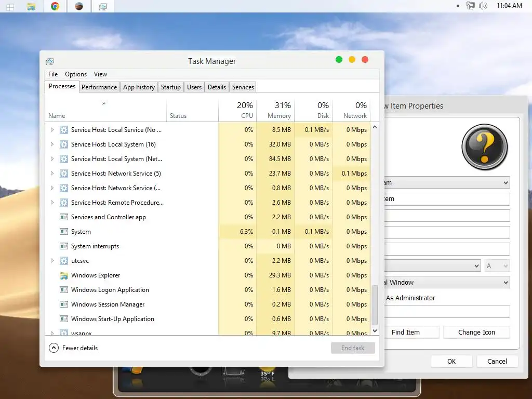532x399 pixels.
Task: Click the System process icon
Action: (x=64, y=232)
